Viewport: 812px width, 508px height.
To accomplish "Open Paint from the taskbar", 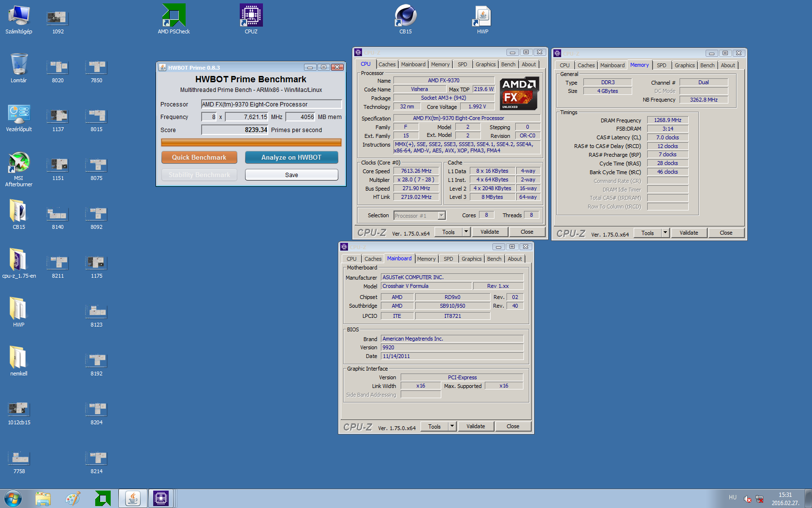I will pos(73,498).
